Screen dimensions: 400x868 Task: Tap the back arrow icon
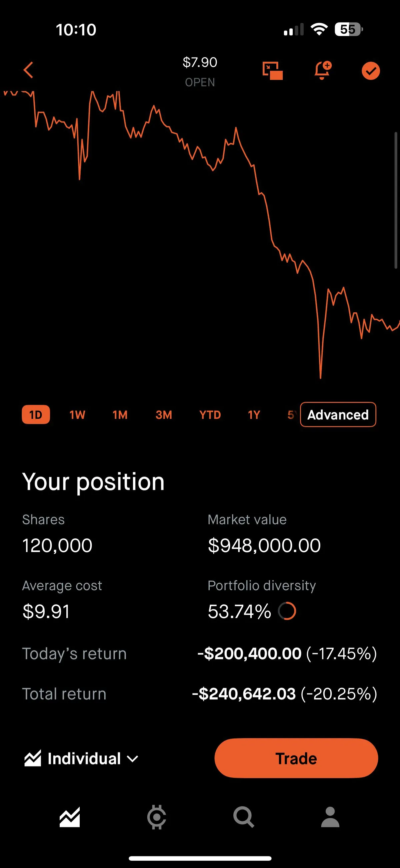pos(29,70)
